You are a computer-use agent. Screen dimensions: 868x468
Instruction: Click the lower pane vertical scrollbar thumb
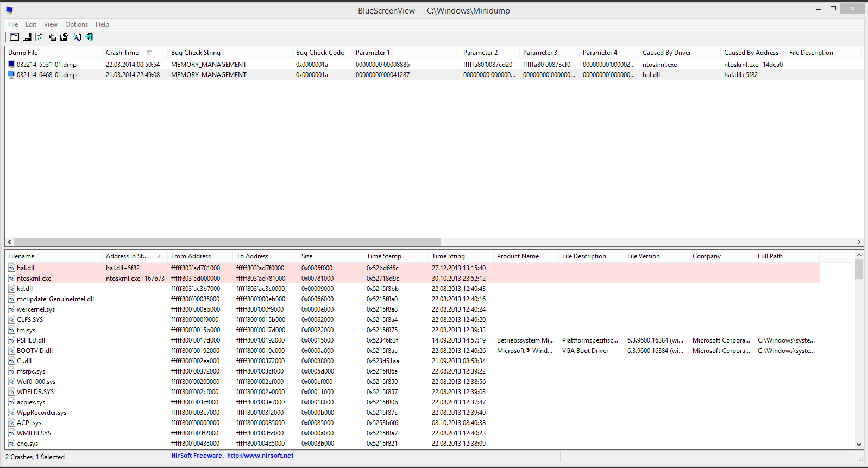(x=859, y=269)
